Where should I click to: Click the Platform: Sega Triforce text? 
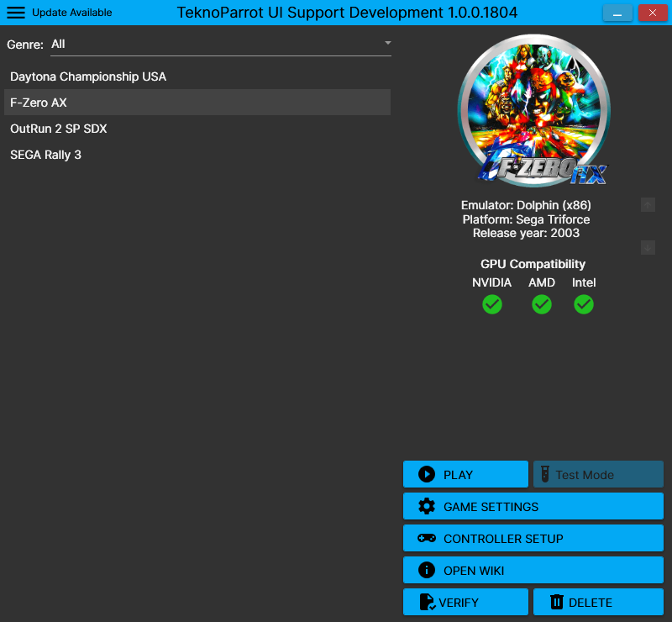click(x=526, y=219)
